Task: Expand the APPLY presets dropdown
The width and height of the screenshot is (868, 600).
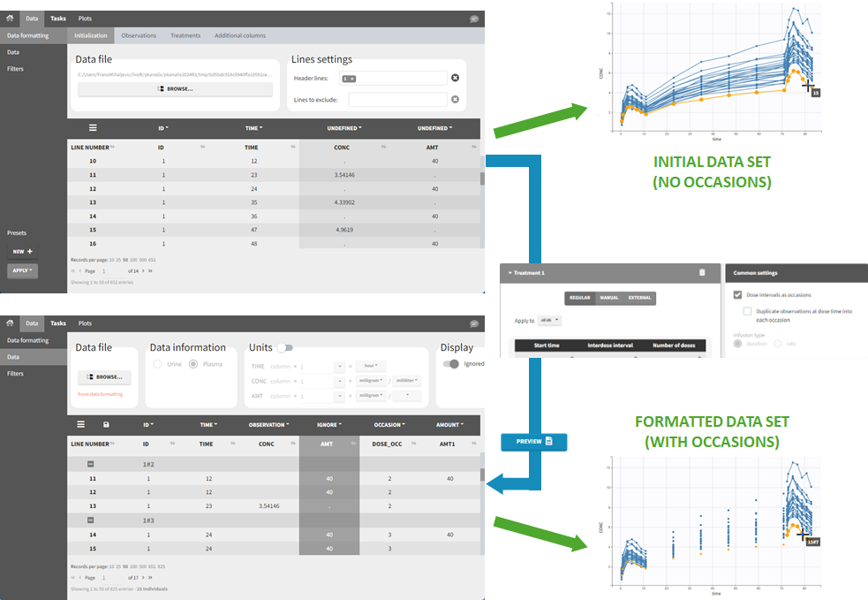Action: point(22,270)
